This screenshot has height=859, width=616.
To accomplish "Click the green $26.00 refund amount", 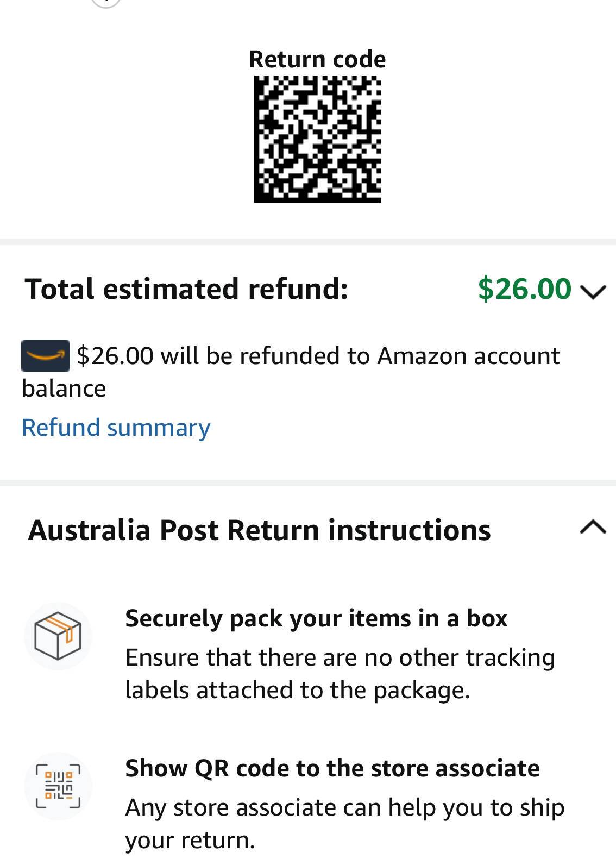I will coord(524,289).
